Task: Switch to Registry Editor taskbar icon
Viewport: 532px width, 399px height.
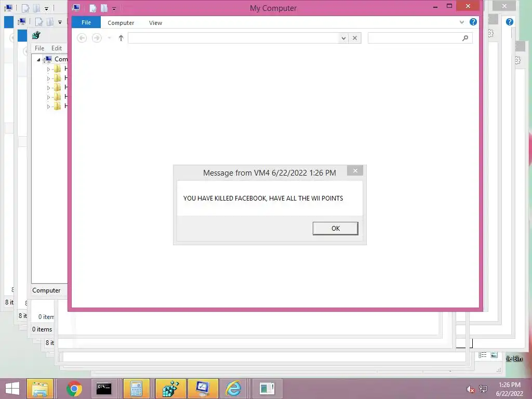Action: 170,389
